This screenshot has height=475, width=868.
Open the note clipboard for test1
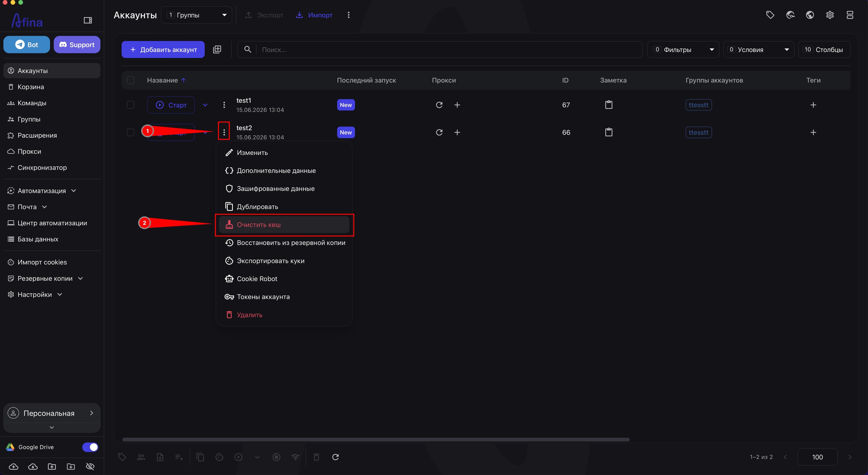(x=609, y=105)
